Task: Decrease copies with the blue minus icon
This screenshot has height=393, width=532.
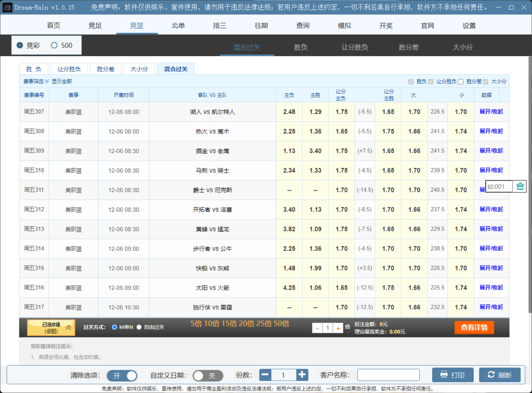Action: 265,375
